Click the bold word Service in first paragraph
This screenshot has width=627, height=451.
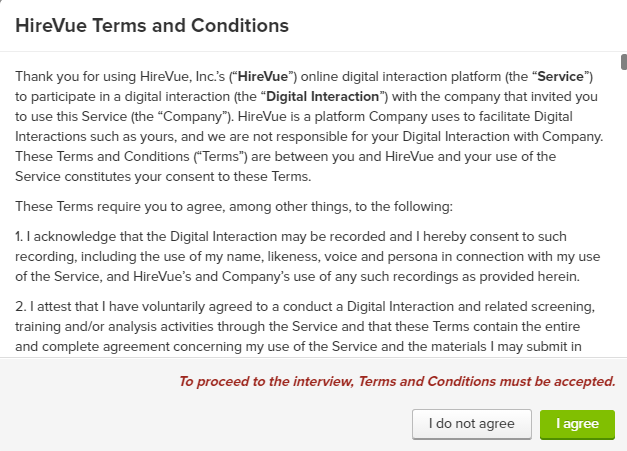(x=565, y=76)
